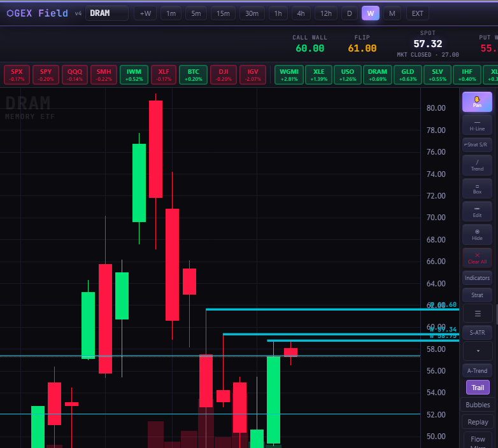Viewport: 498px width, 448px height.
Task: Select the Pan tool
Action: pyautogui.click(x=477, y=102)
